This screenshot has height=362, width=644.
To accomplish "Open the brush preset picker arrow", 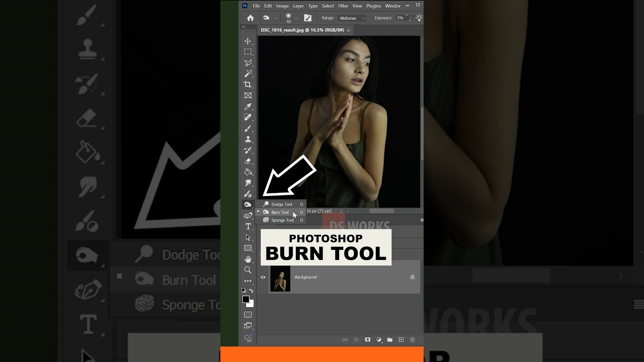I will (x=296, y=19).
